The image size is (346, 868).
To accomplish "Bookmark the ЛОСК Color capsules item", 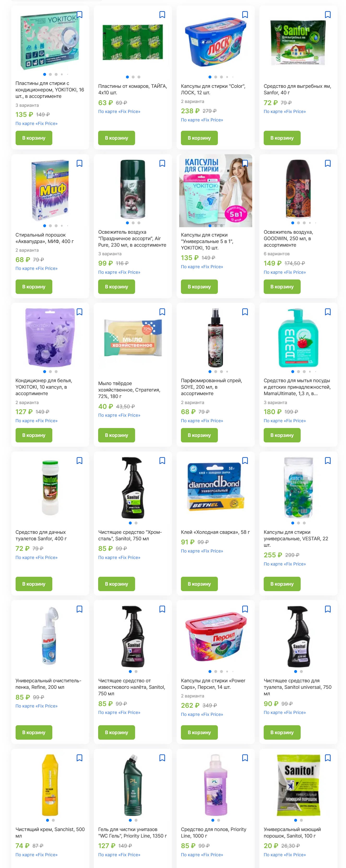I will tap(245, 14).
